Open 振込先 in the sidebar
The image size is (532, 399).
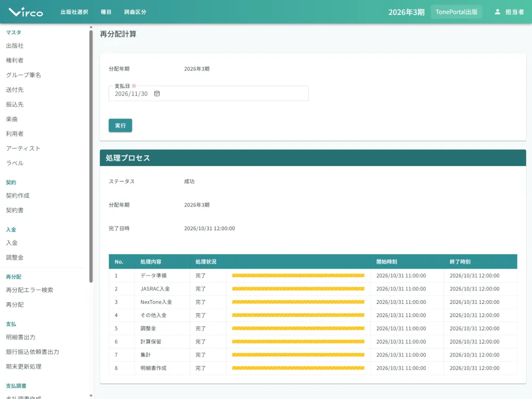tap(15, 104)
